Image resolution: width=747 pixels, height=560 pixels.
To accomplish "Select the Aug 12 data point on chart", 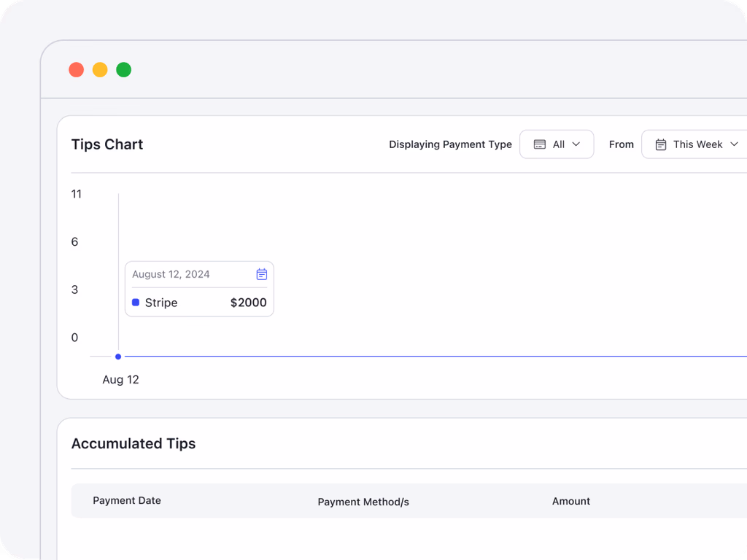I will coord(118,357).
